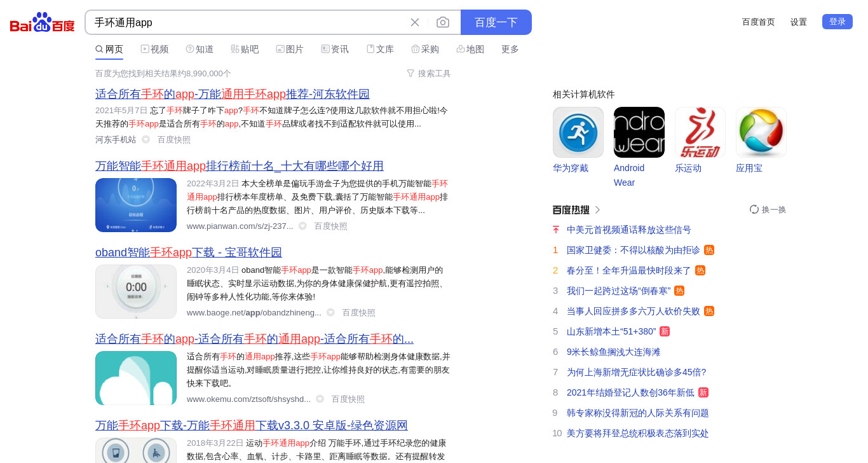Open 设置 menu
The width and height of the screenshot is (868, 463).
click(799, 22)
